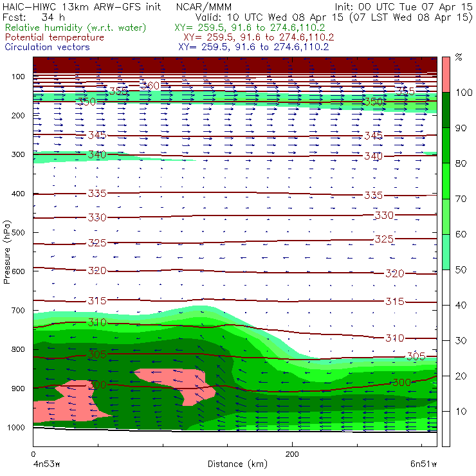Click the right '325' contour label

384,239
